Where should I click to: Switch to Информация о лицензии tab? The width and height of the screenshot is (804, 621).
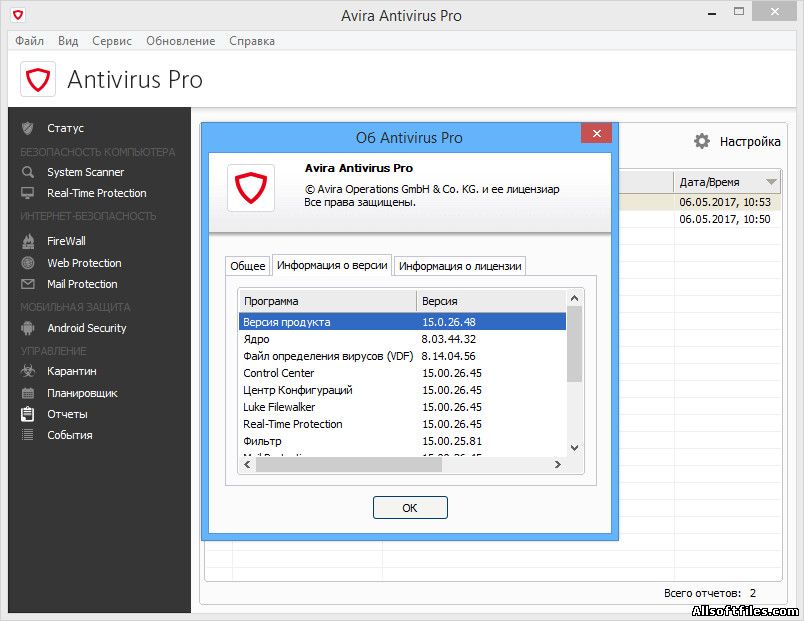[460, 266]
